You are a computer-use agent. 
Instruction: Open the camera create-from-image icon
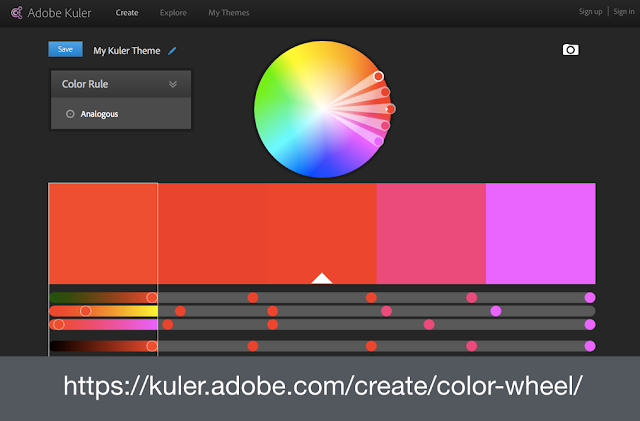(x=570, y=50)
